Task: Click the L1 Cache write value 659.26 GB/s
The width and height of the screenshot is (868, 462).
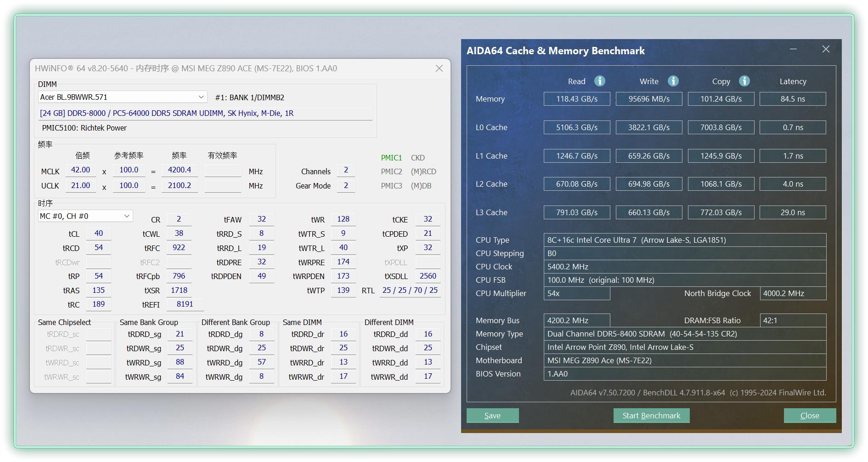Action: point(649,156)
